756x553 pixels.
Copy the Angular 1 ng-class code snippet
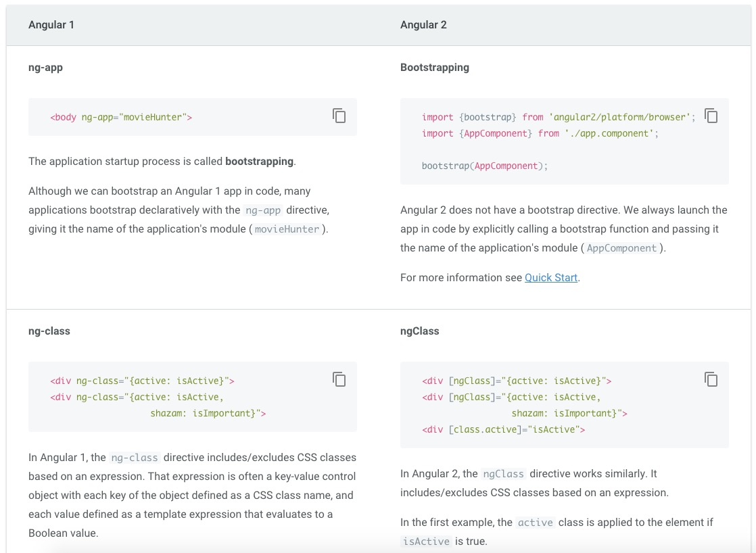click(x=339, y=379)
